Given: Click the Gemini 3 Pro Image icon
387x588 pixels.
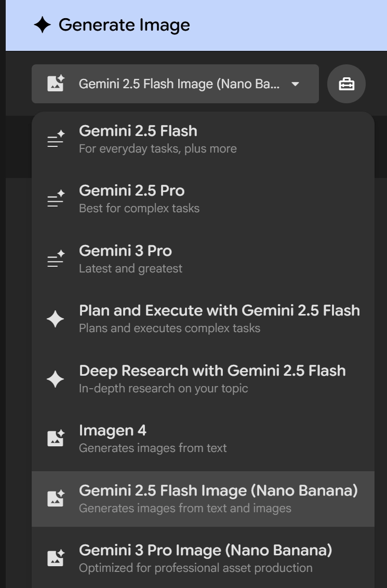Looking at the screenshot, I should [x=56, y=558].
